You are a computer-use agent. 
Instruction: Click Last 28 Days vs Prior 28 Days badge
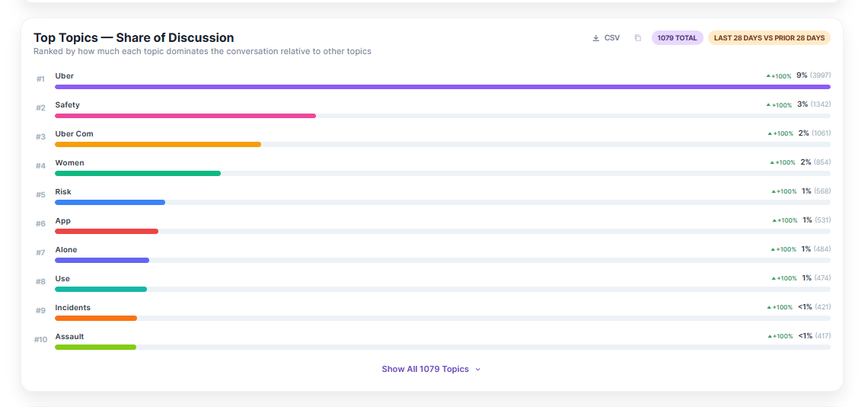point(769,37)
